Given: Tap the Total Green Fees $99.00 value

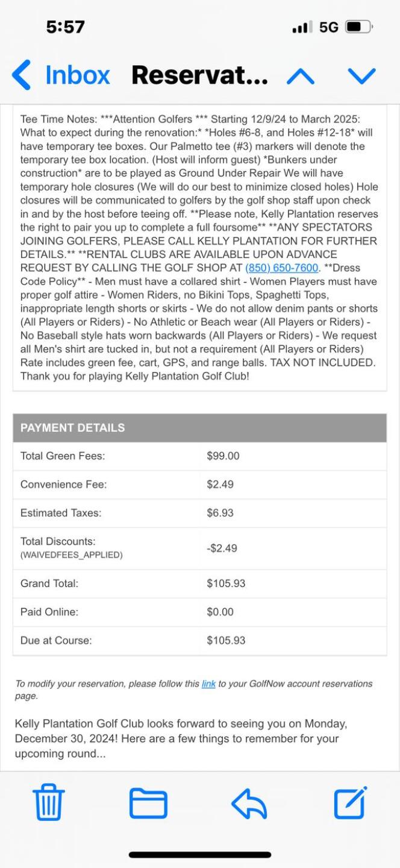Looking at the screenshot, I should pos(223,456).
